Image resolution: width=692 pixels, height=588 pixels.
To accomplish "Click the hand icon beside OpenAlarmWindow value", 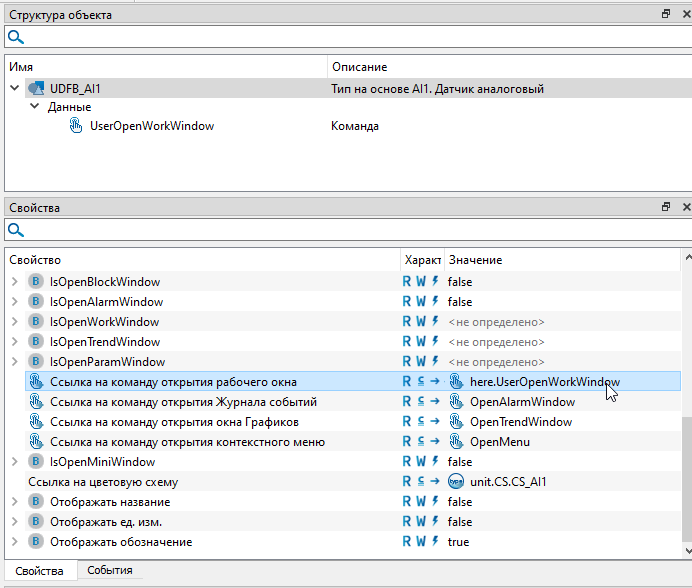I will tap(457, 402).
